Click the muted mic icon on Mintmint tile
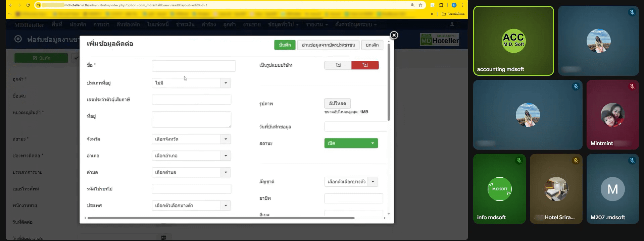 click(x=632, y=86)
